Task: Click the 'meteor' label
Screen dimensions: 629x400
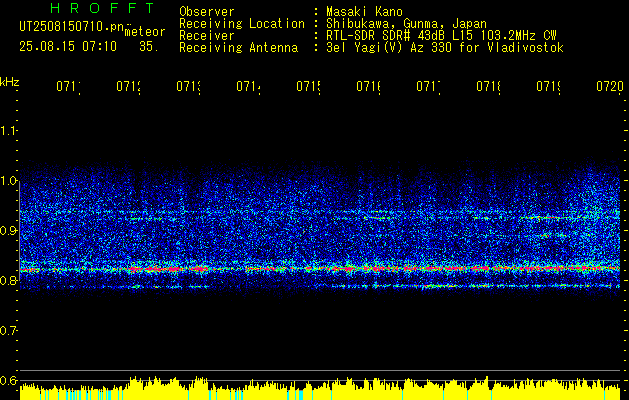Action: tap(145, 32)
